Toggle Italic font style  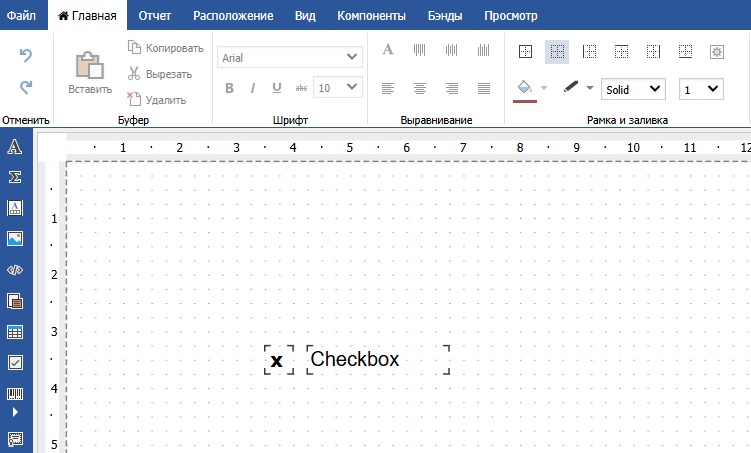(253, 88)
